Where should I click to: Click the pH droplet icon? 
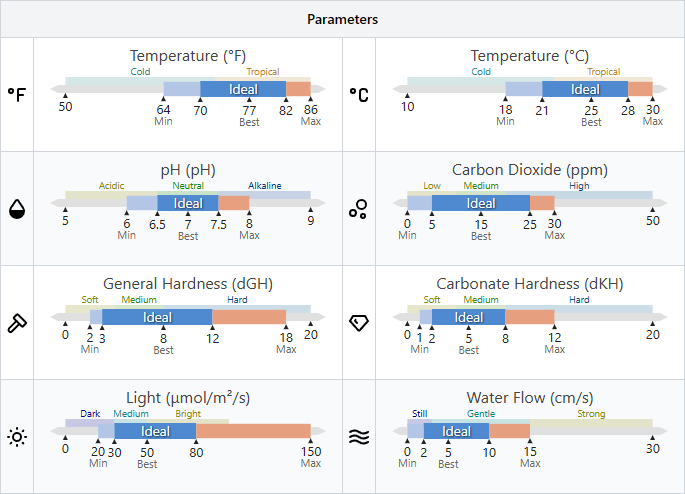pyautogui.click(x=17, y=208)
